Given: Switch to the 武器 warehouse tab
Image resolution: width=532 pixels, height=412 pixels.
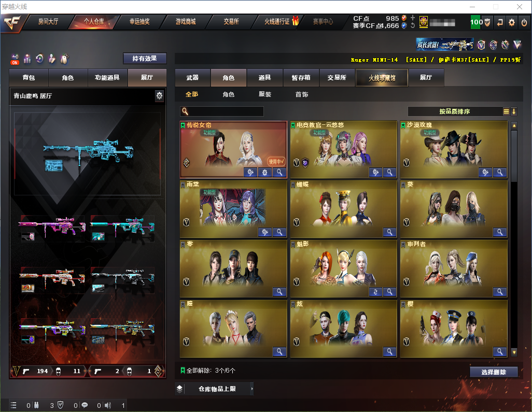Looking at the screenshot, I should (192, 78).
